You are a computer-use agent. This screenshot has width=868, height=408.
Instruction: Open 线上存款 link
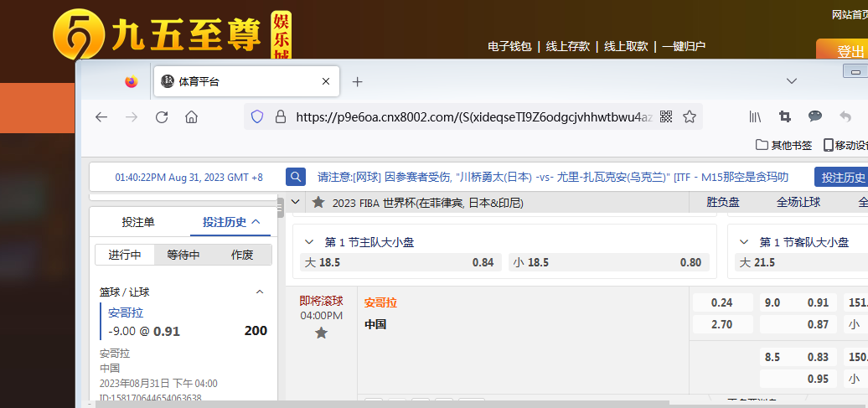click(x=567, y=46)
